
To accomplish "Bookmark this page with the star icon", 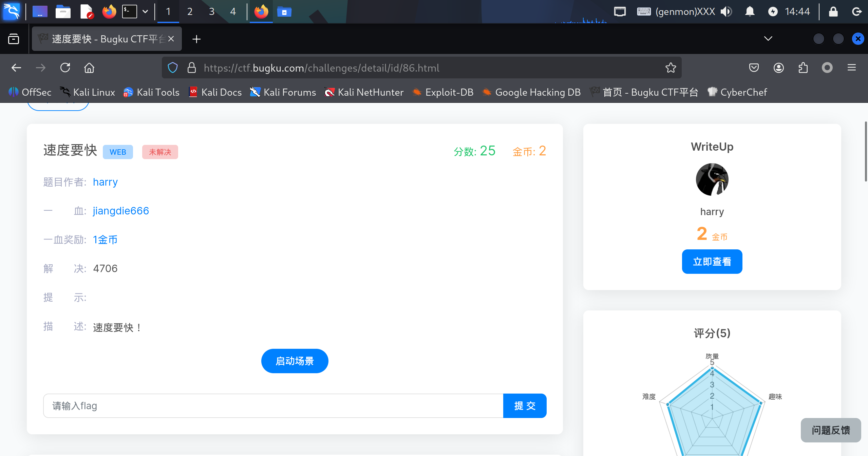I will pos(671,68).
